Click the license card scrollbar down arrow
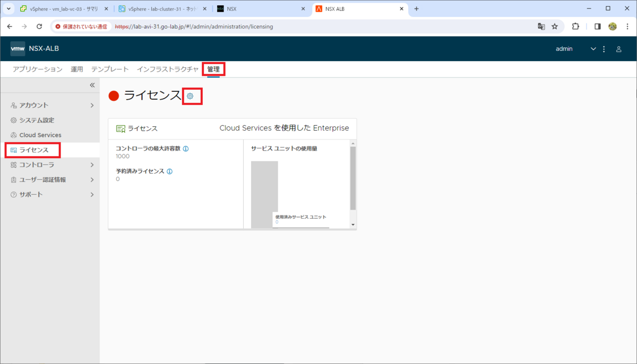Image resolution: width=637 pixels, height=364 pixels. [353, 224]
